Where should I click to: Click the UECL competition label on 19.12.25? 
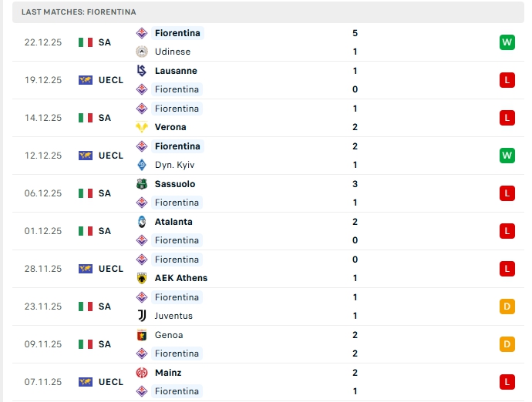[x=111, y=80]
